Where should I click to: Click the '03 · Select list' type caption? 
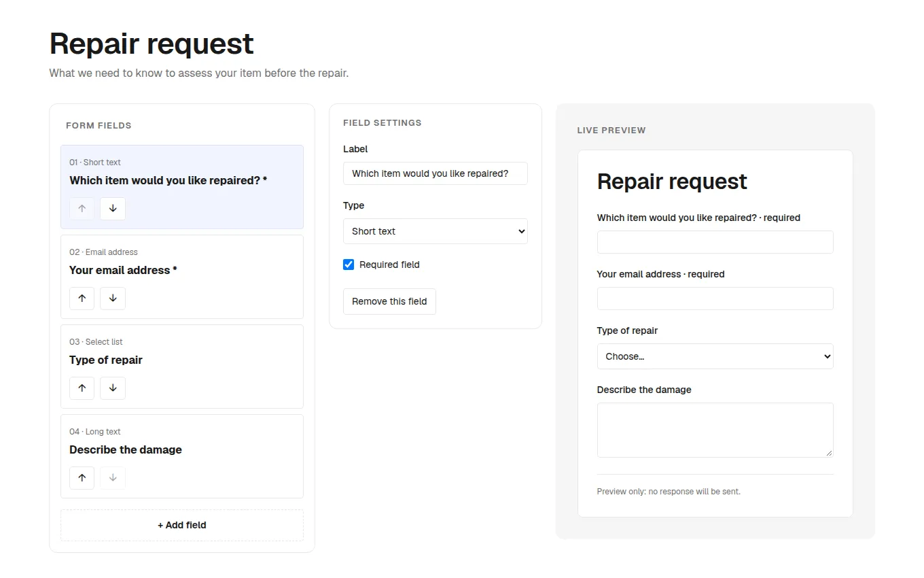click(x=96, y=342)
